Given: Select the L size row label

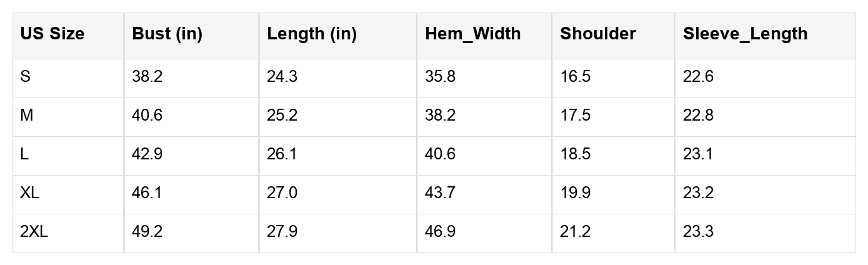Looking at the screenshot, I should [x=25, y=154].
